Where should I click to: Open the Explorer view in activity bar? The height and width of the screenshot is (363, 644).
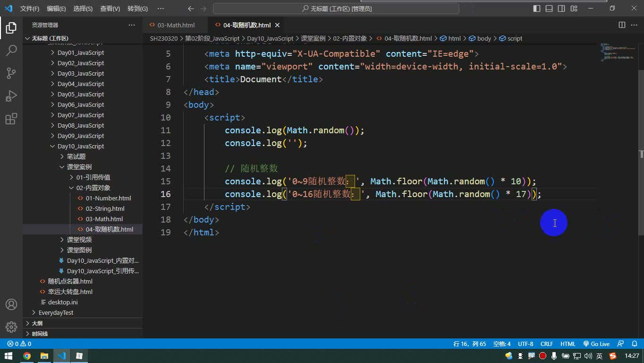click(x=11, y=28)
